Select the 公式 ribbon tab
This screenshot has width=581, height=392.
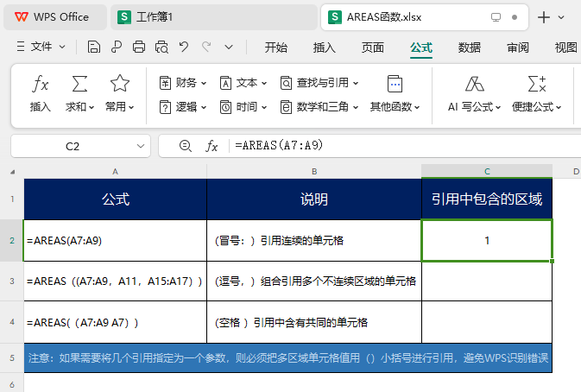[x=421, y=47]
